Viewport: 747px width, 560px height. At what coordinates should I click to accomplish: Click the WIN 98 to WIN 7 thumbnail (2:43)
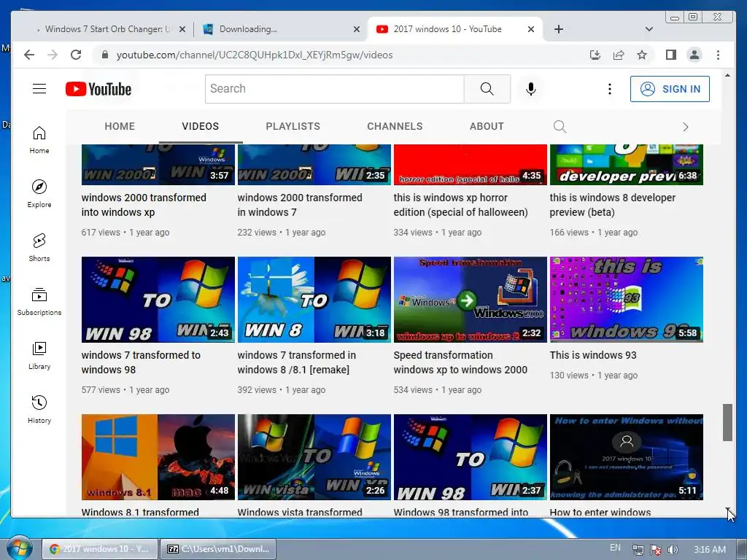click(x=158, y=300)
